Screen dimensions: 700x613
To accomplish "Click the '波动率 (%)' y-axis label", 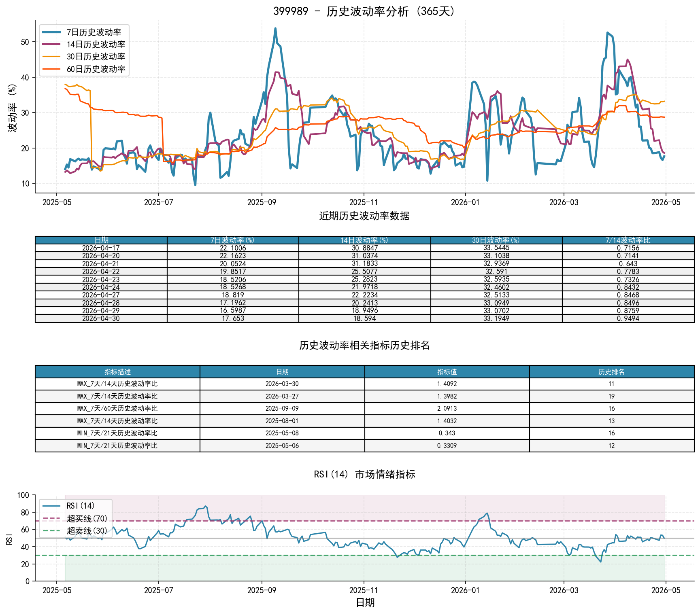I will pos(13,108).
